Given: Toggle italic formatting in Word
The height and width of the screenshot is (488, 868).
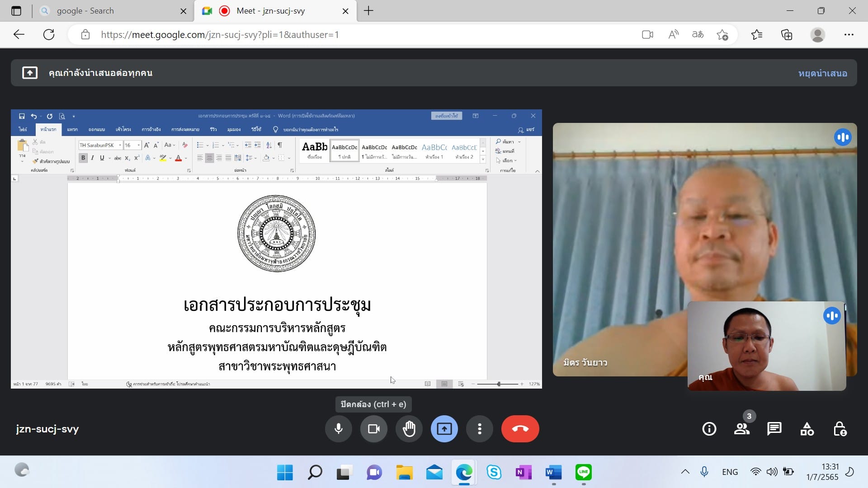Looking at the screenshot, I should pos(93,158).
